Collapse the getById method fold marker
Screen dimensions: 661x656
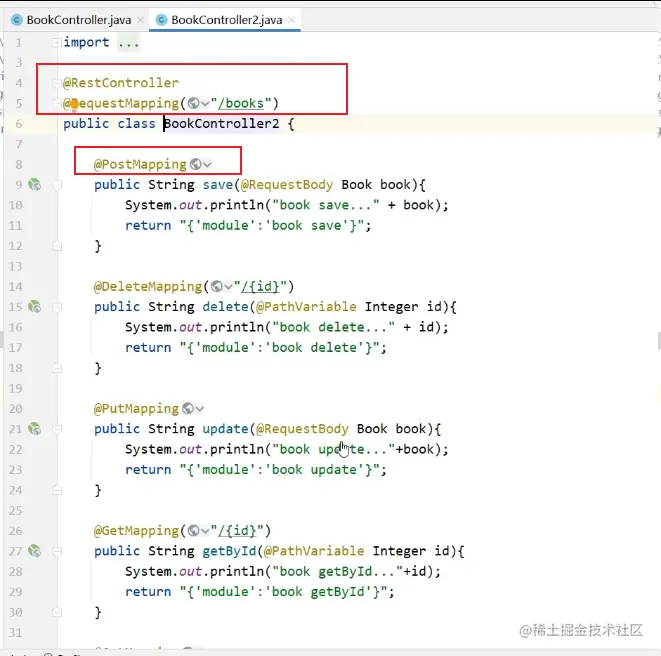point(57,551)
